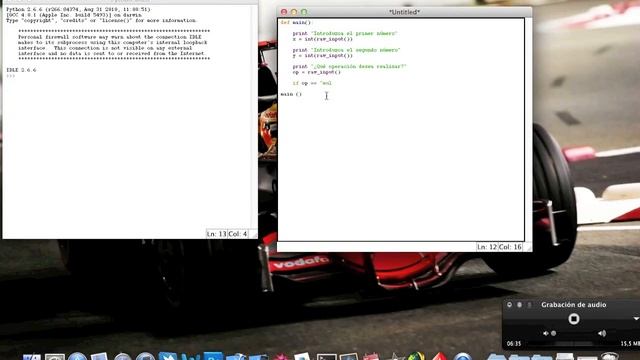Click the *Untitled* window title bar
Image resolution: width=640 pixels, height=360 pixels.
(x=404, y=12)
